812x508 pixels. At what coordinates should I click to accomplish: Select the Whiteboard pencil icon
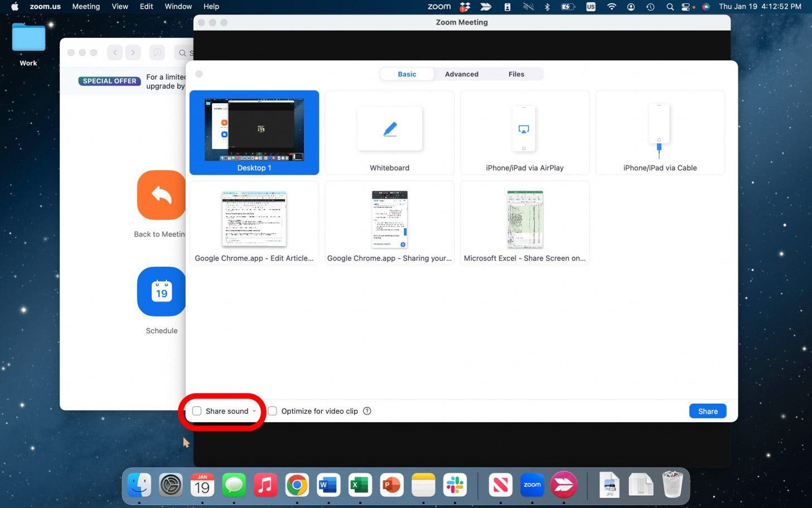[x=390, y=130]
